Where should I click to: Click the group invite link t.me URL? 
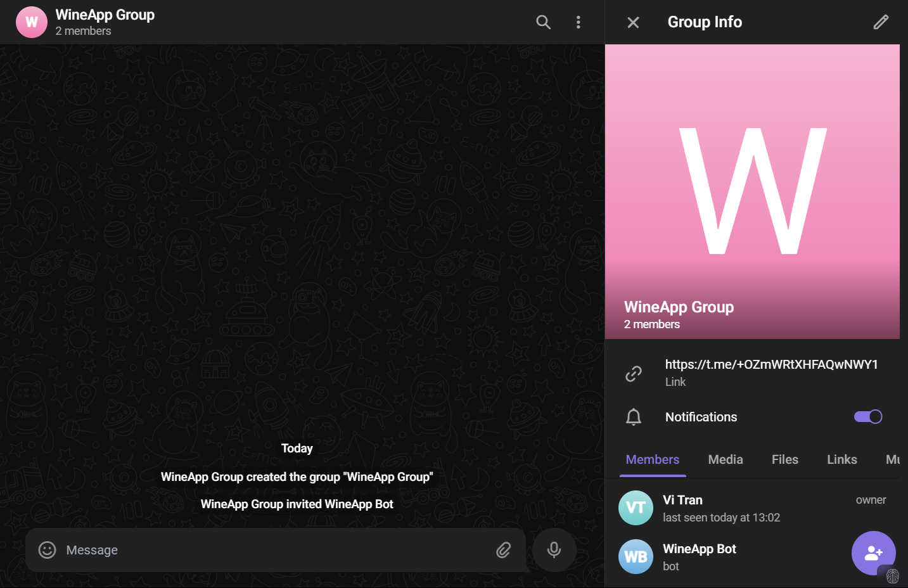point(771,364)
